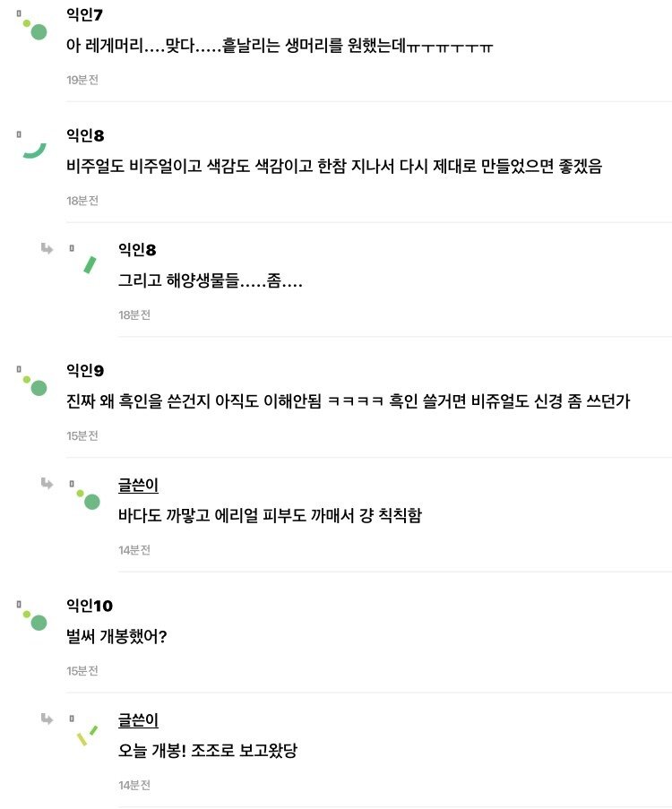Click 글쓴이 avatar beside 오늘 개봉 reply
The height and width of the screenshot is (809, 672).
[x=87, y=736]
